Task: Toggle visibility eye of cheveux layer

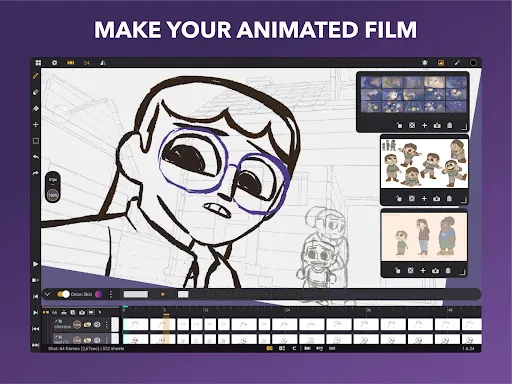Action: pyautogui.click(x=87, y=324)
